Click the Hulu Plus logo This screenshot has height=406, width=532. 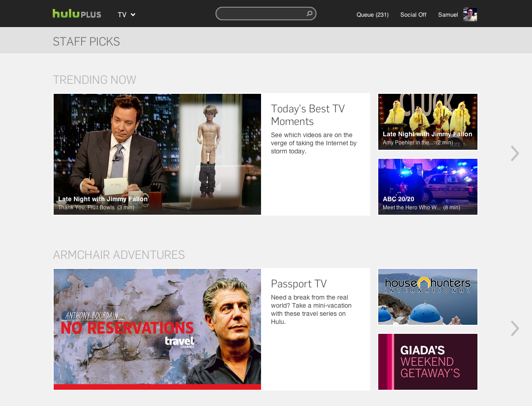[77, 14]
